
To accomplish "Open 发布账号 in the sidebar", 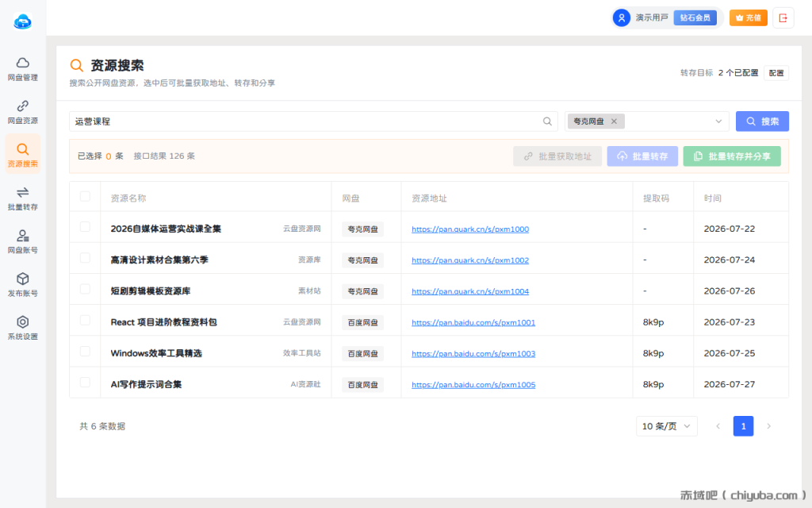I will pos(23,285).
